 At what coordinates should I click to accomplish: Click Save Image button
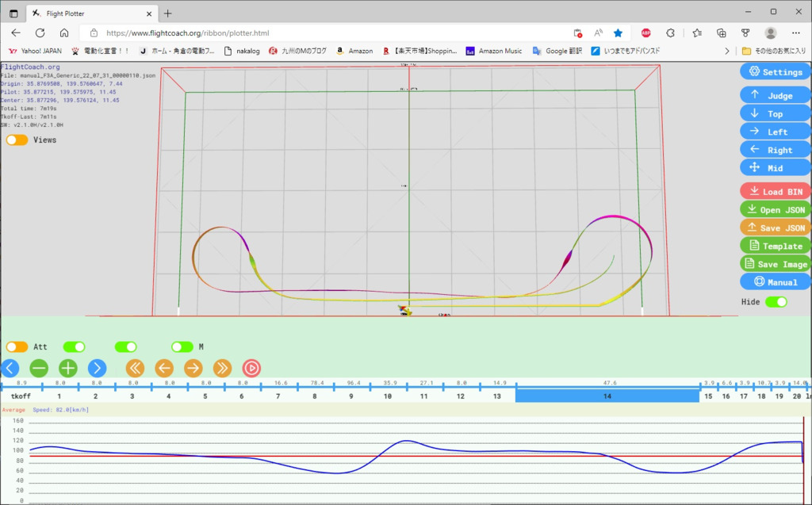point(776,264)
